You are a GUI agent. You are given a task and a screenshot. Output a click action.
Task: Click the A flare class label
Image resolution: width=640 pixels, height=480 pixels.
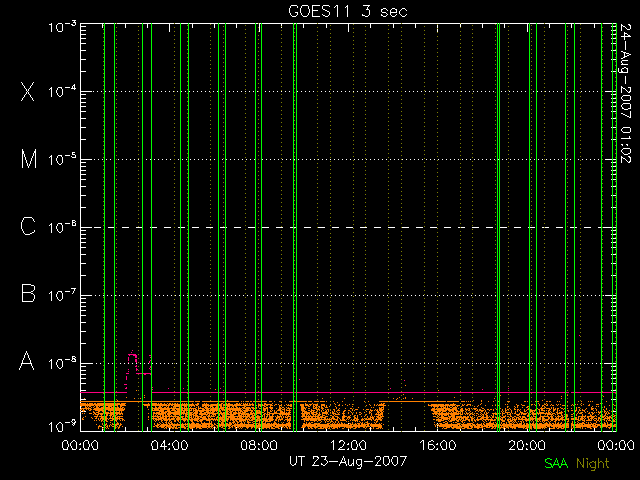tap(27, 361)
